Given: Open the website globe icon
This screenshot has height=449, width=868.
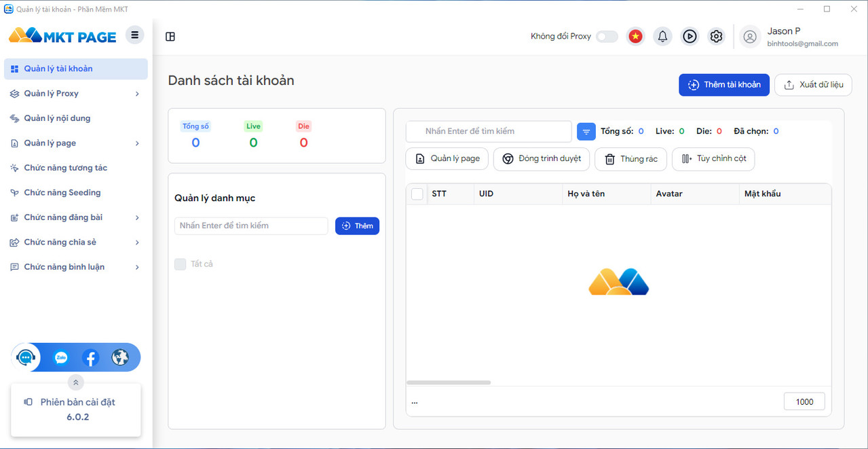Looking at the screenshot, I should (x=120, y=357).
